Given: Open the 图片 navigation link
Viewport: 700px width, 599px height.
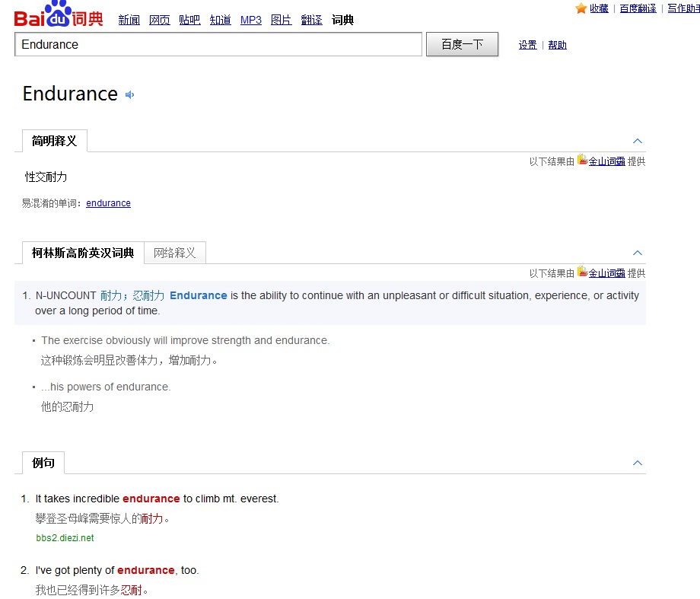Looking at the screenshot, I should 282,20.
